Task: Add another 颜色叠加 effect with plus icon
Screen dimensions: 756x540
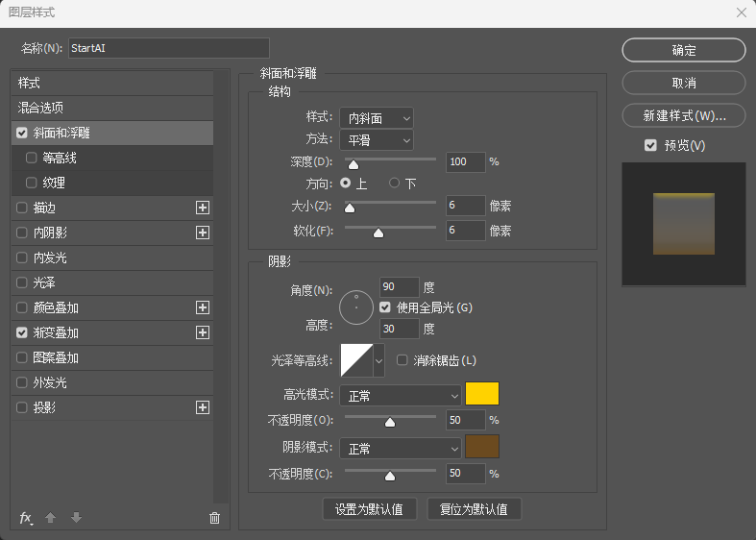Action: coord(203,307)
